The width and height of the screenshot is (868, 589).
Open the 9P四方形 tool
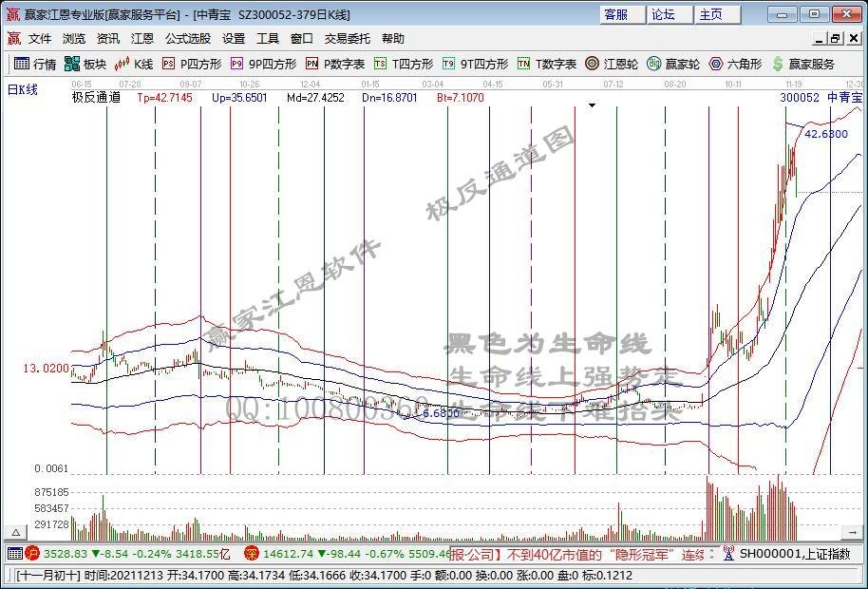coord(263,65)
